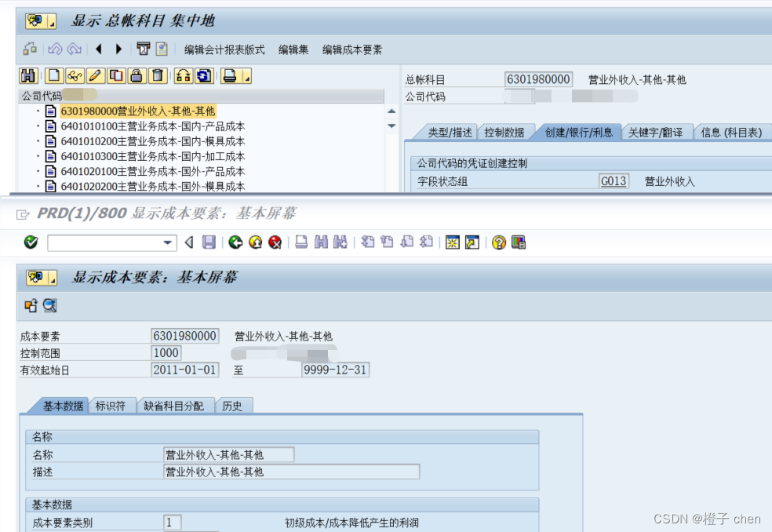Viewport: 772px width, 532px height.
Task: Open the print button dropdown arrow
Action: click(x=247, y=78)
